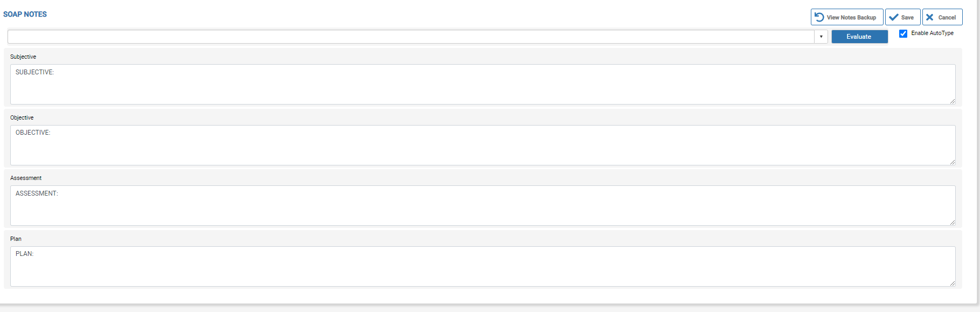Screen dimensions: 980x312
Task: Click the template combo box field
Action: click(411, 37)
